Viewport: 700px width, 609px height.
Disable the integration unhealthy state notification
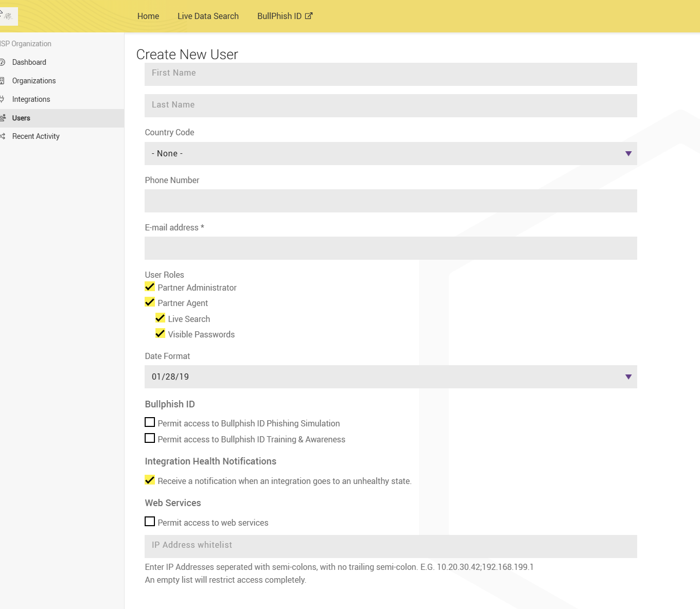[x=150, y=480]
